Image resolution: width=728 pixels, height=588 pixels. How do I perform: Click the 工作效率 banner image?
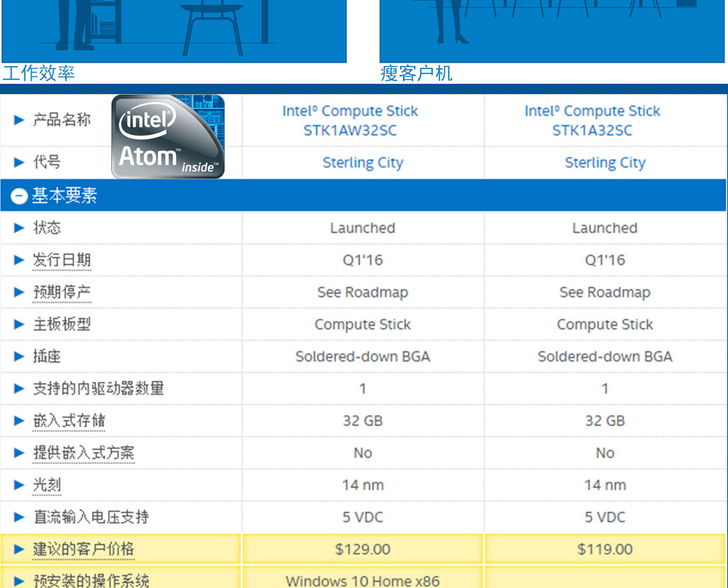tap(174, 31)
